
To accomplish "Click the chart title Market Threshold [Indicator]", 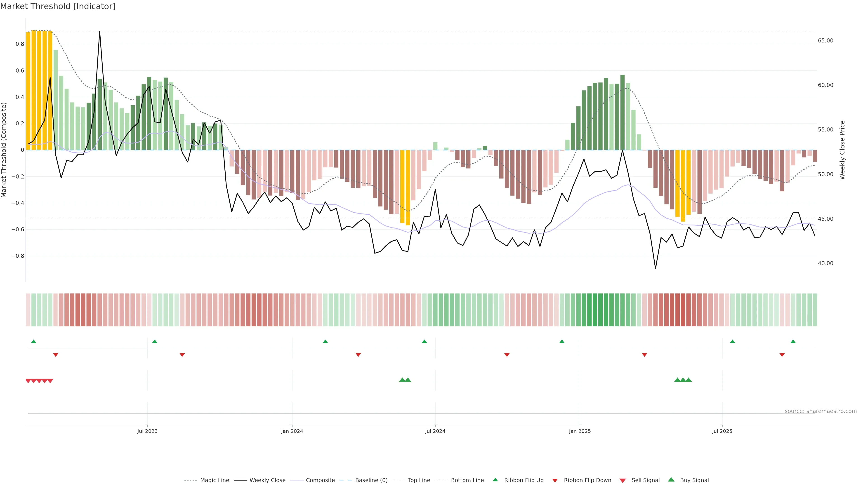I will 58,6.
